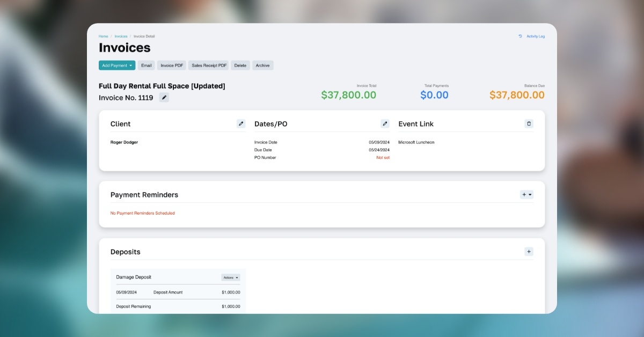Click the Activity Log history icon
Image resolution: width=644 pixels, height=337 pixels.
coord(520,36)
